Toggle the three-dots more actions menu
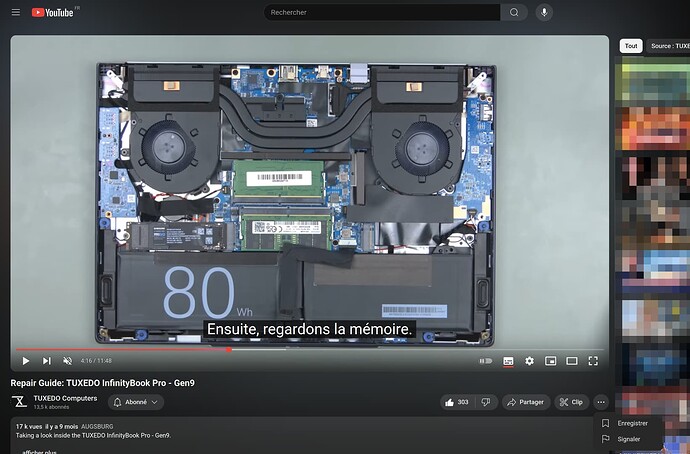The width and height of the screenshot is (690, 454). click(601, 402)
